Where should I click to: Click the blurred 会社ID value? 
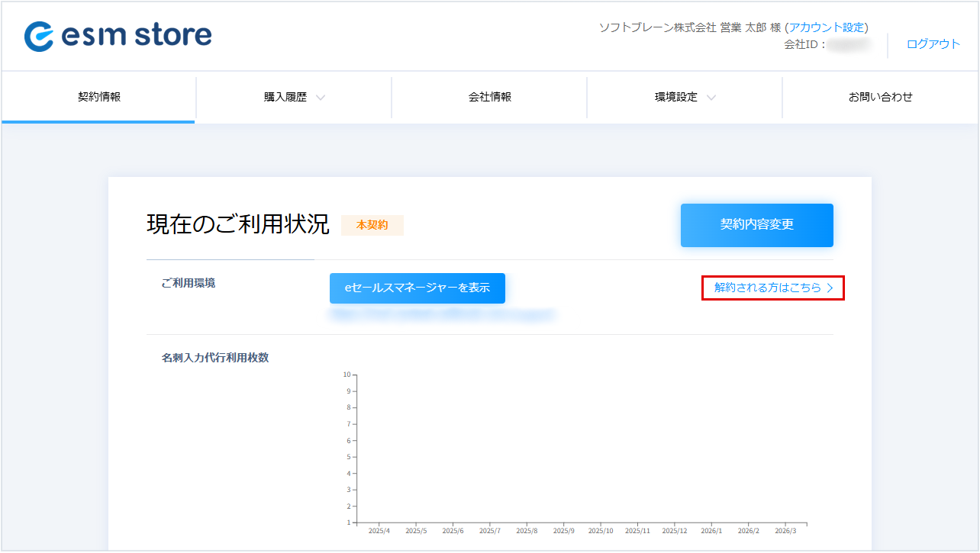point(849,45)
